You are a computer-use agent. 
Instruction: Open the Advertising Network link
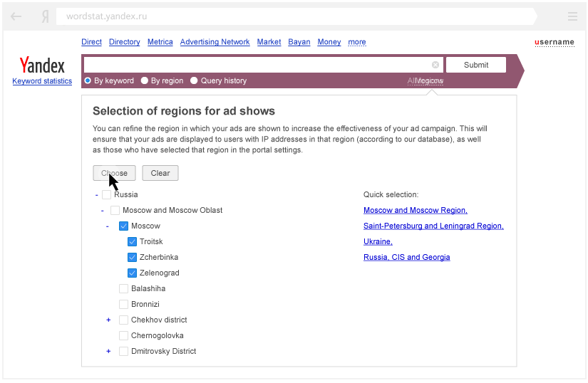[215, 42]
